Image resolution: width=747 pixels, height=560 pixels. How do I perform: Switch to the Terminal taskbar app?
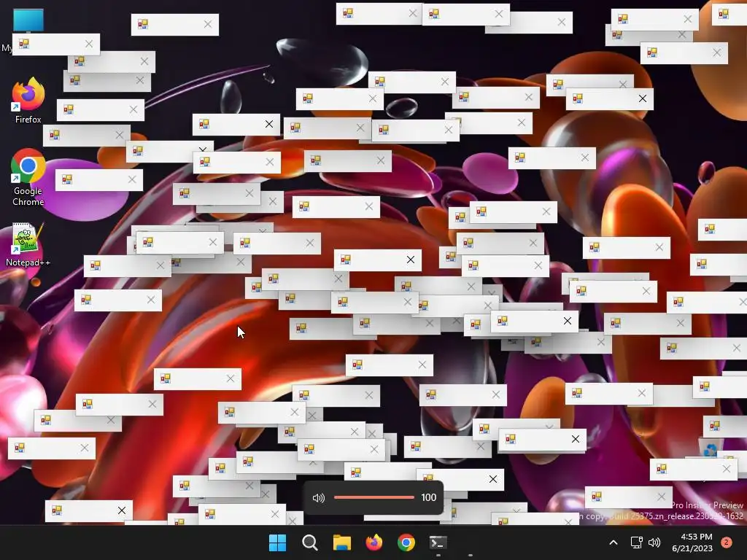point(438,542)
